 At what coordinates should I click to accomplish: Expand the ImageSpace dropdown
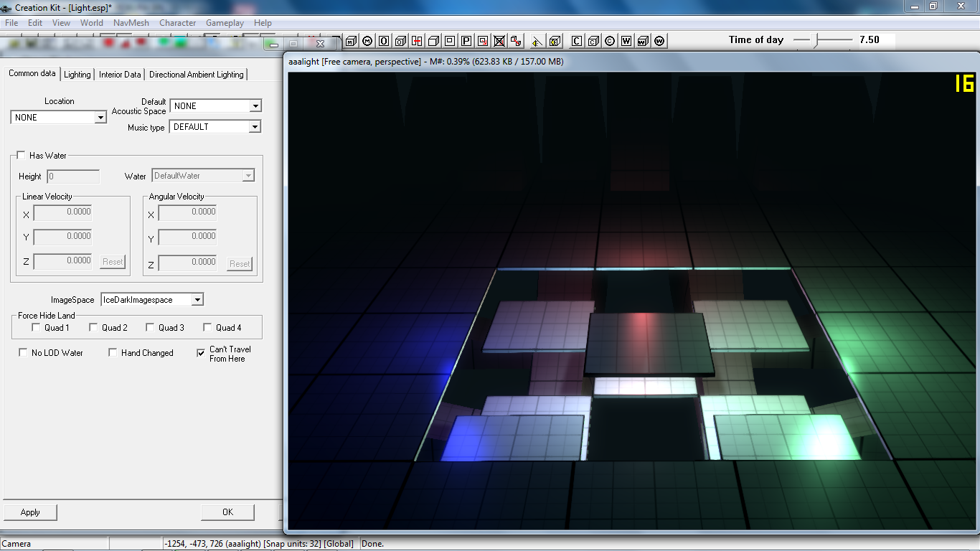click(197, 300)
